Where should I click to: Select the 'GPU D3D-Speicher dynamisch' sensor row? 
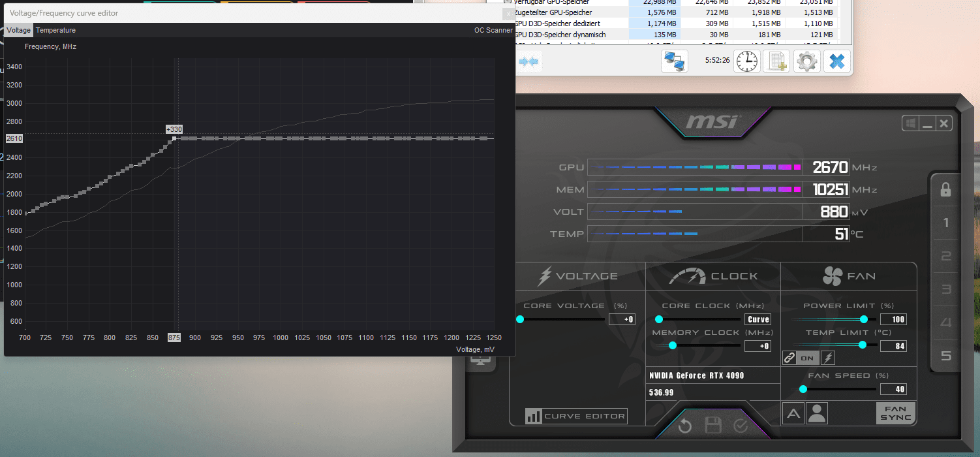click(x=675, y=35)
